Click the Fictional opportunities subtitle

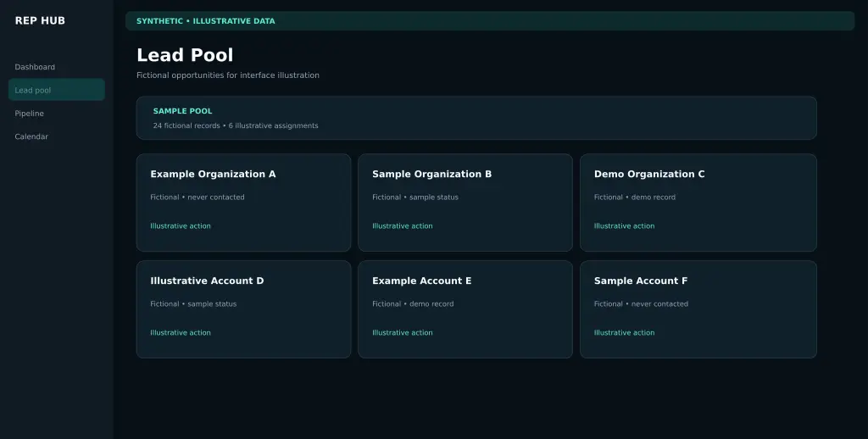point(228,75)
